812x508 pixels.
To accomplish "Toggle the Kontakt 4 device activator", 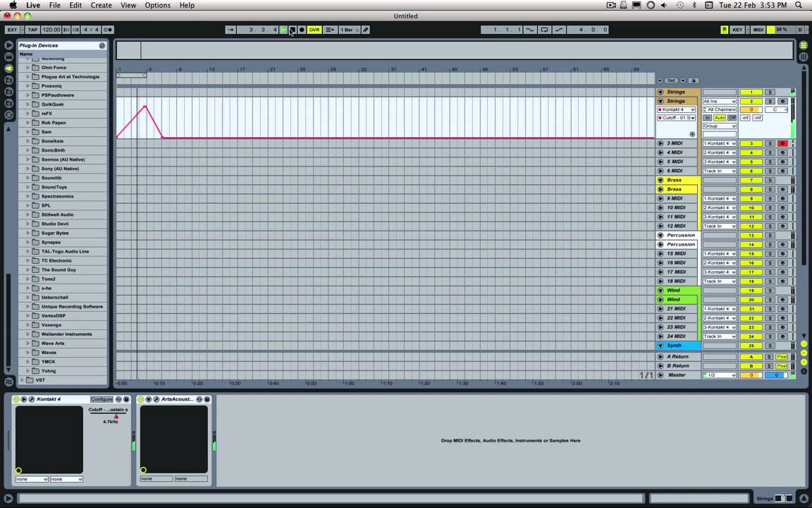I will (x=16, y=399).
